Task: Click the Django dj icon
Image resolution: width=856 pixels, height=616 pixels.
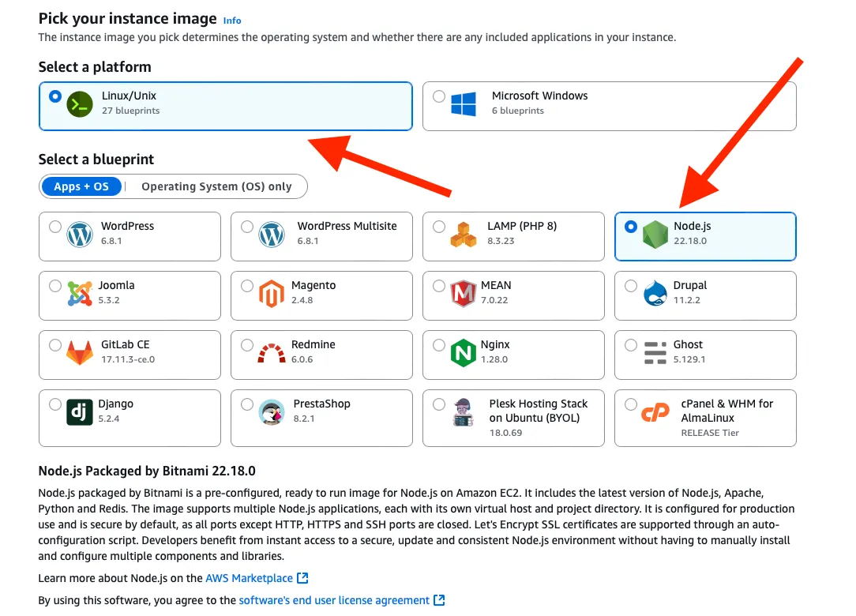Action: 80,412
